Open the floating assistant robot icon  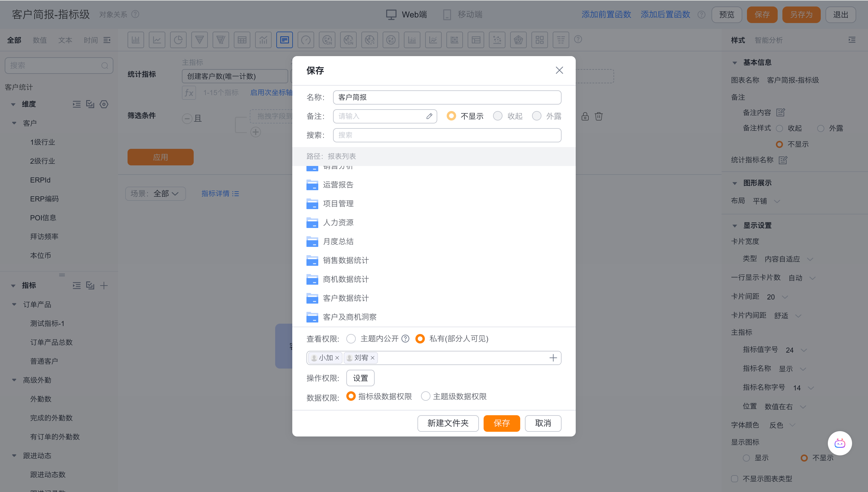coord(839,443)
